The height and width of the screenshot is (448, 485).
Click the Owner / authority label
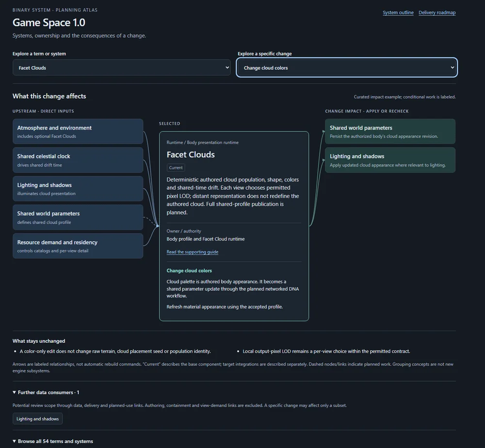[184, 231]
